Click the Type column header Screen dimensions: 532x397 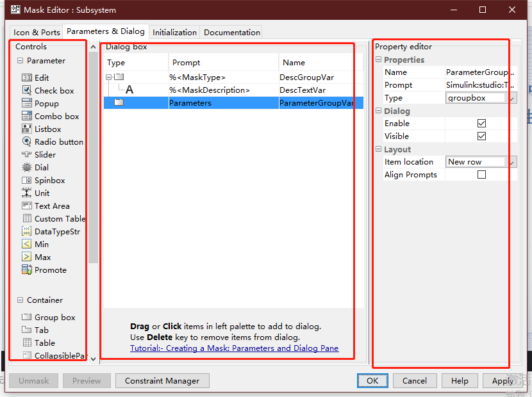[136, 62]
